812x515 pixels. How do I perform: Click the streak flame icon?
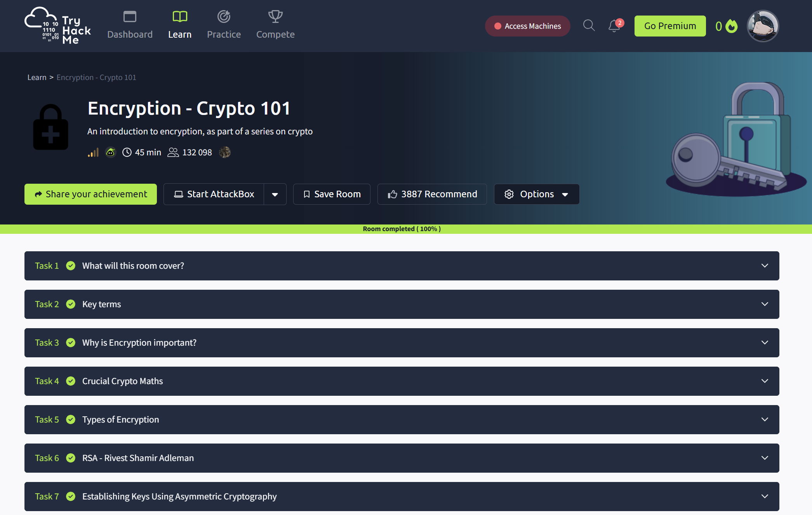pyautogui.click(x=732, y=26)
